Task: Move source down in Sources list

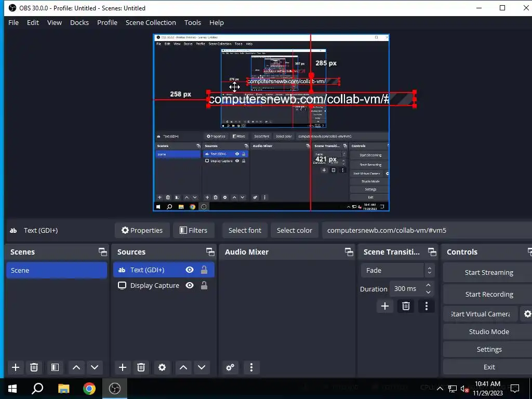Action: pos(202,367)
